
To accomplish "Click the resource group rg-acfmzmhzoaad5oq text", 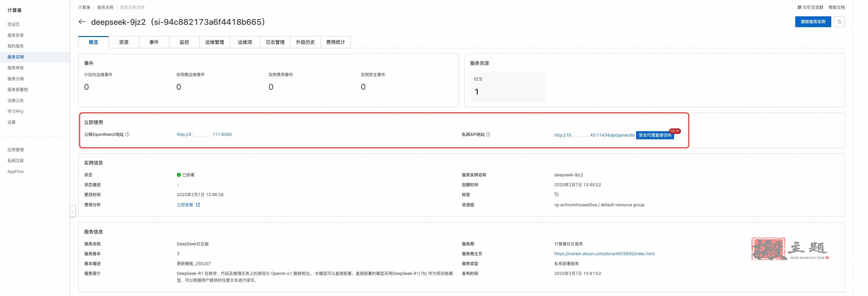I will coord(599,205).
